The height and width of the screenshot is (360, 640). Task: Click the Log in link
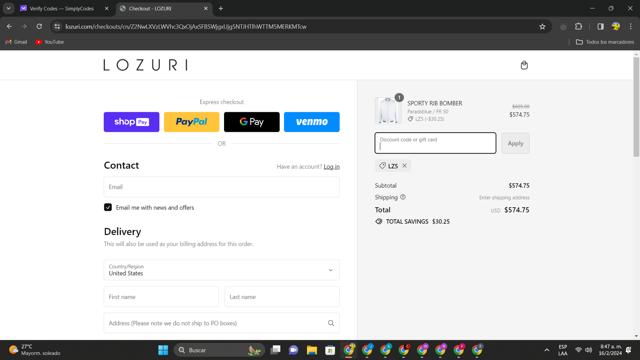pyautogui.click(x=331, y=167)
